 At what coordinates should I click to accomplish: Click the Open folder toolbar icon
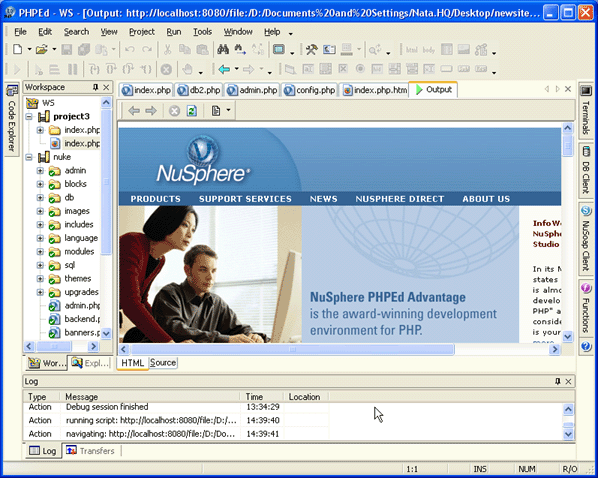(42, 49)
